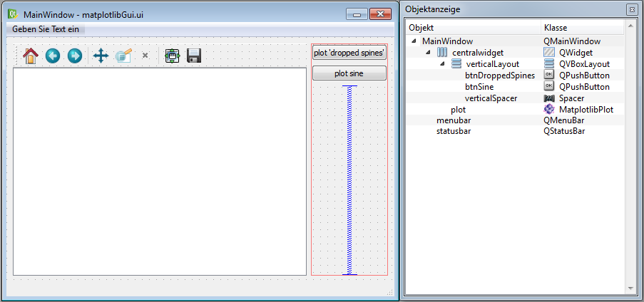This screenshot has width=644, height=302.
Task: Click the Home icon in plot toolbar
Action: point(30,56)
